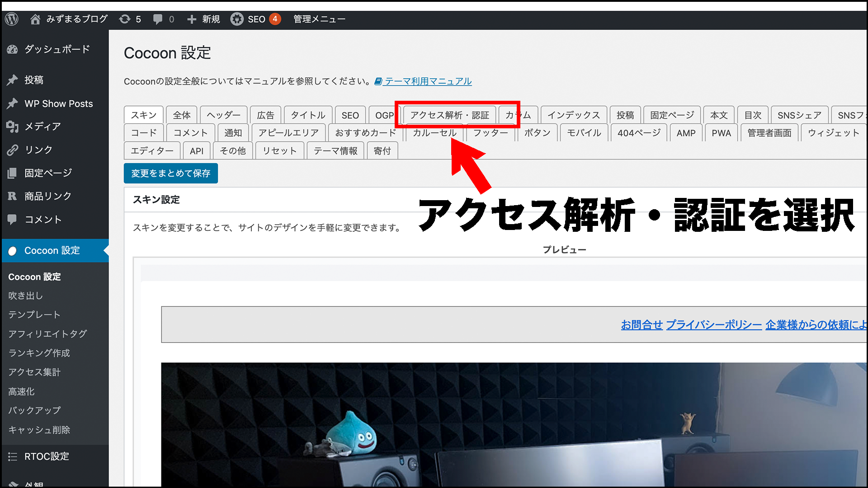Open the 管理メニュー admin bar item
868x488 pixels.
tap(319, 19)
